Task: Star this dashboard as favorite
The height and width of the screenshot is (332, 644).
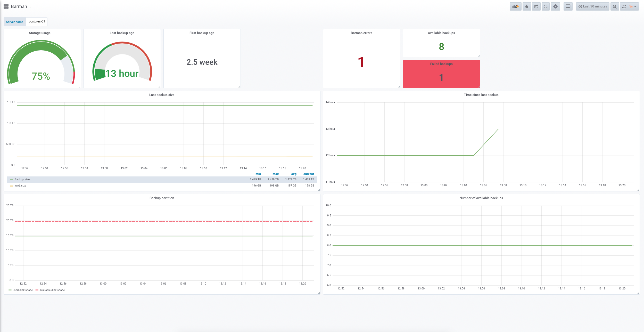Action: [x=527, y=6]
